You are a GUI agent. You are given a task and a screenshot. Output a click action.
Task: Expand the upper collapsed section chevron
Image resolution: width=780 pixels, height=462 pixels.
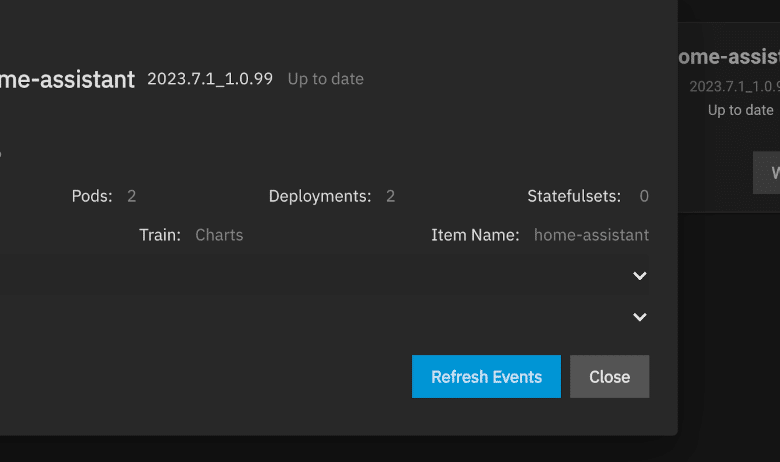coord(639,276)
